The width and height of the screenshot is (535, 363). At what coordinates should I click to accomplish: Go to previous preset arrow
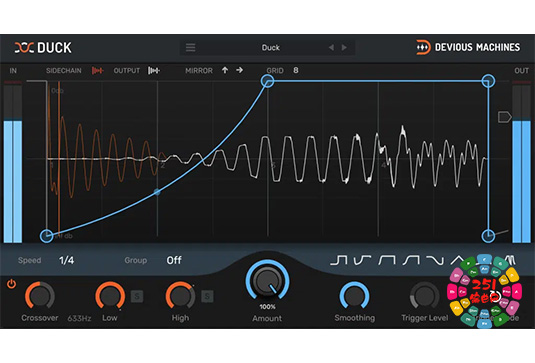331,47
